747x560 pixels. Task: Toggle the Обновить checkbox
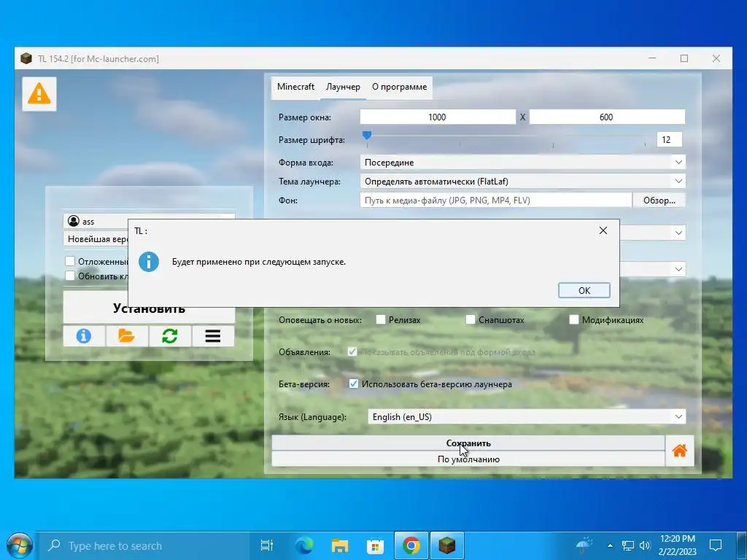coord(70,276)
